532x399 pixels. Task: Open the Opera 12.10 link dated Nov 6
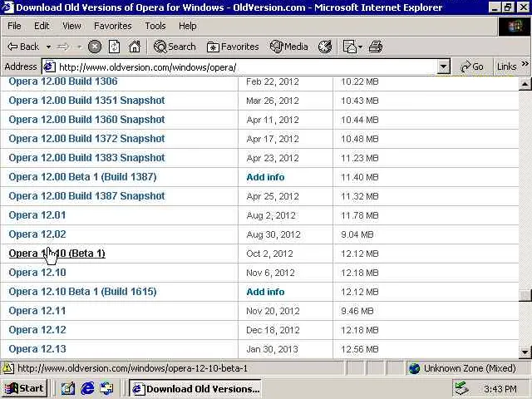tap(37, 273)
